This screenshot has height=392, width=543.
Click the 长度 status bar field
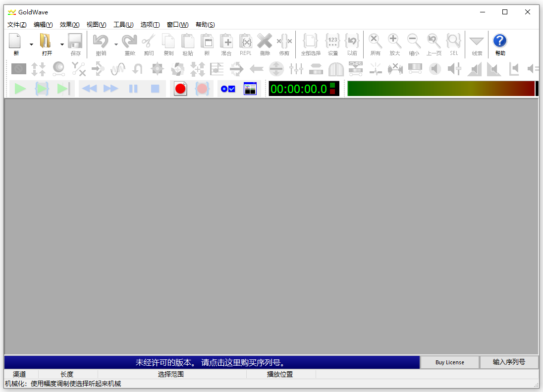(x=67, y=374)
